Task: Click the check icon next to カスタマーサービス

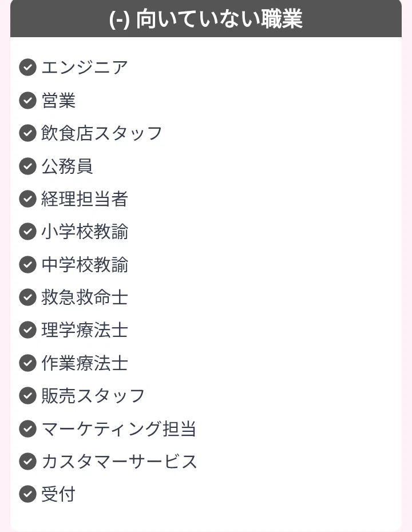Action: [x=28, y=462]
